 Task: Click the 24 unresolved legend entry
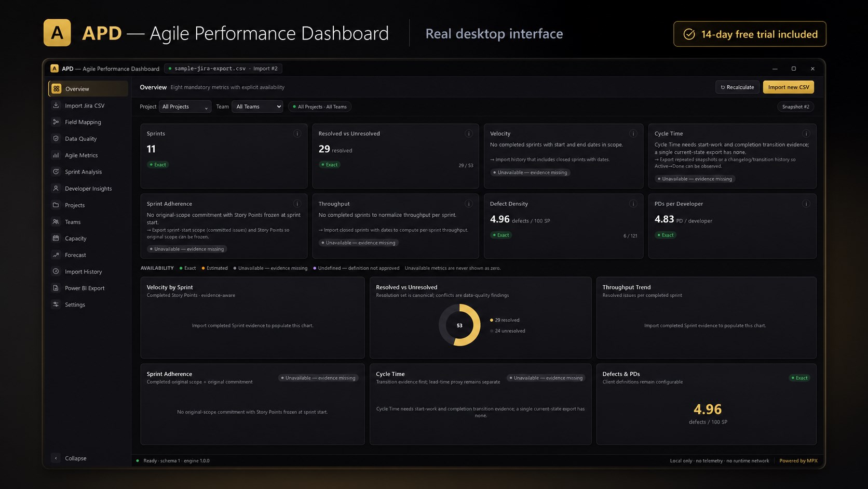point(508,331)
